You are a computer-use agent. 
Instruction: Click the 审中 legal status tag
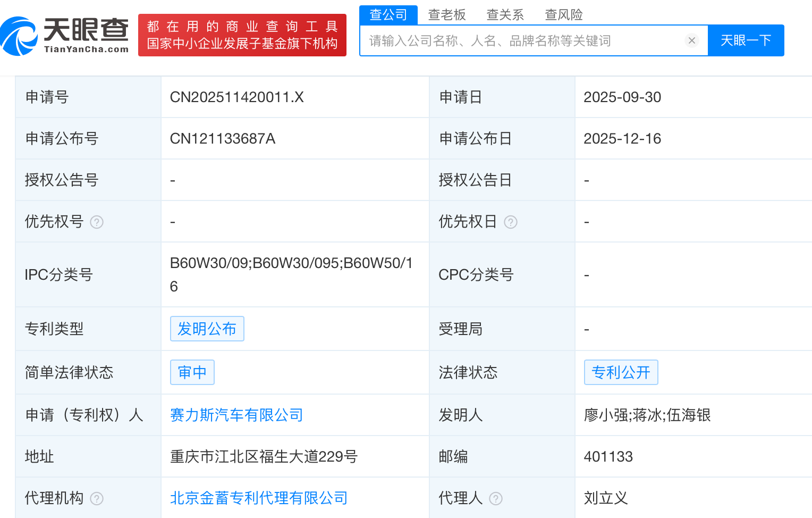(192, 372)
